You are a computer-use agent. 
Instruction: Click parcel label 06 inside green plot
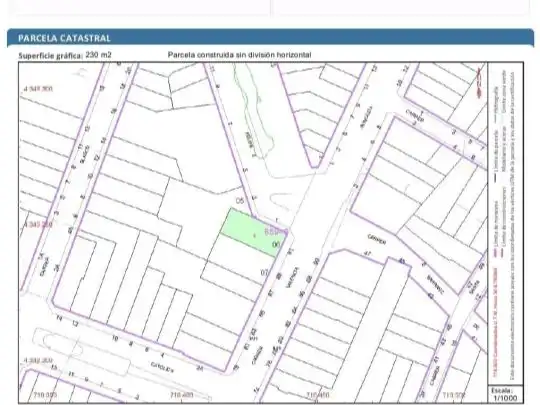pyautogui.click(x=276, y=245)
